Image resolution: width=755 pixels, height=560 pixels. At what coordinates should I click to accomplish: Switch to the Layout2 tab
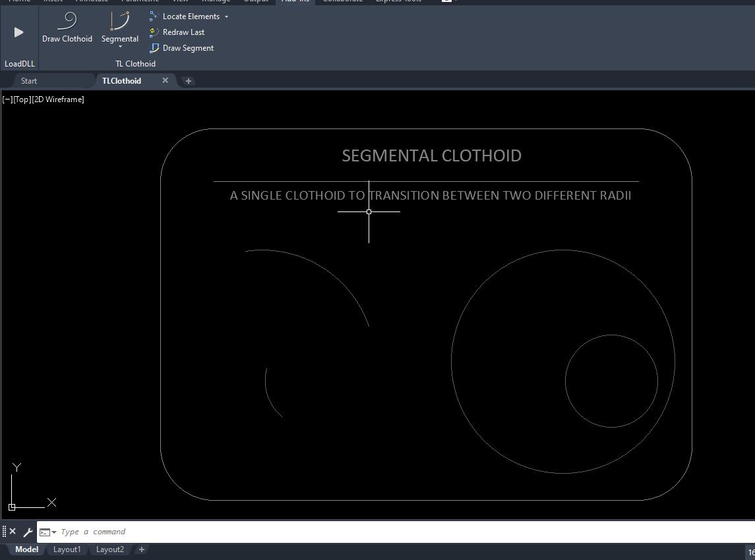click(x=109, y=549)
